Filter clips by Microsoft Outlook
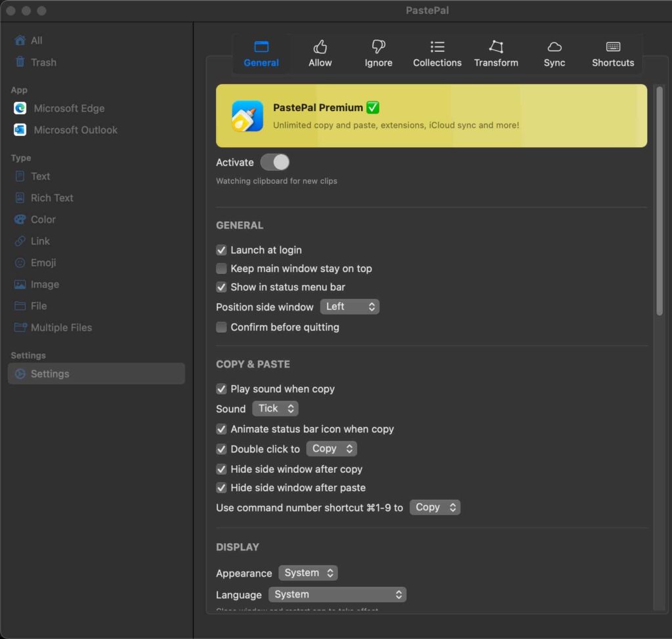The image size is (672, 639). point(96,129)
